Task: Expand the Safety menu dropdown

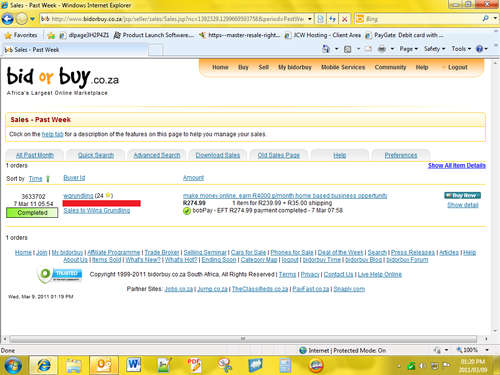Action: coord(434,49)
